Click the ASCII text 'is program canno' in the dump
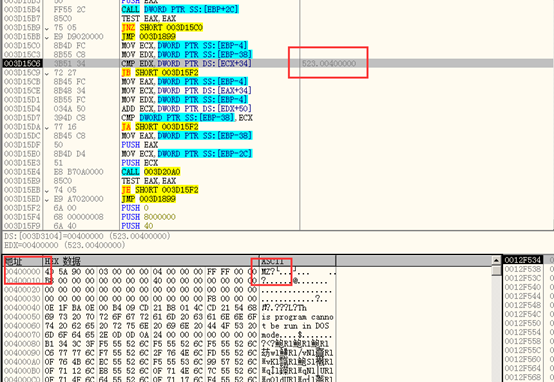This screenshot has height=382, width=554. pyautogui.click(x=297, y=317)
